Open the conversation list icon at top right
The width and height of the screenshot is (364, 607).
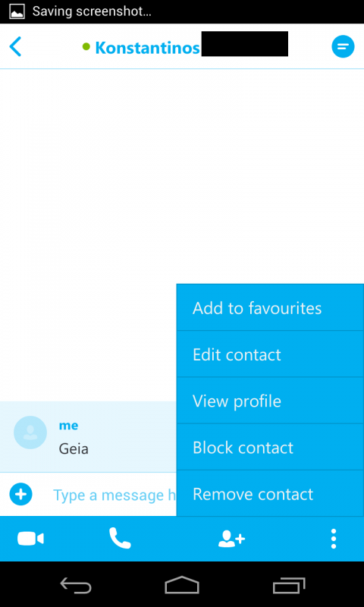click(343, 46)
